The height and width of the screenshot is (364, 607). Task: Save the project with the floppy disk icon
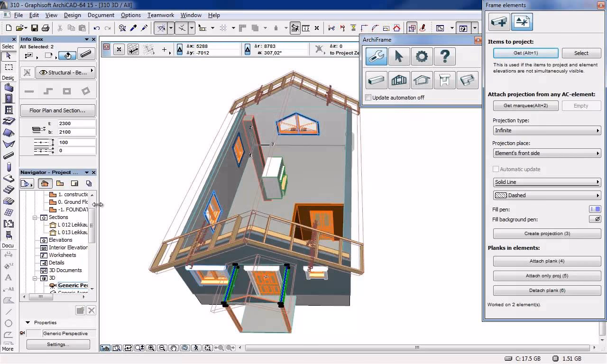pos(35,28)
